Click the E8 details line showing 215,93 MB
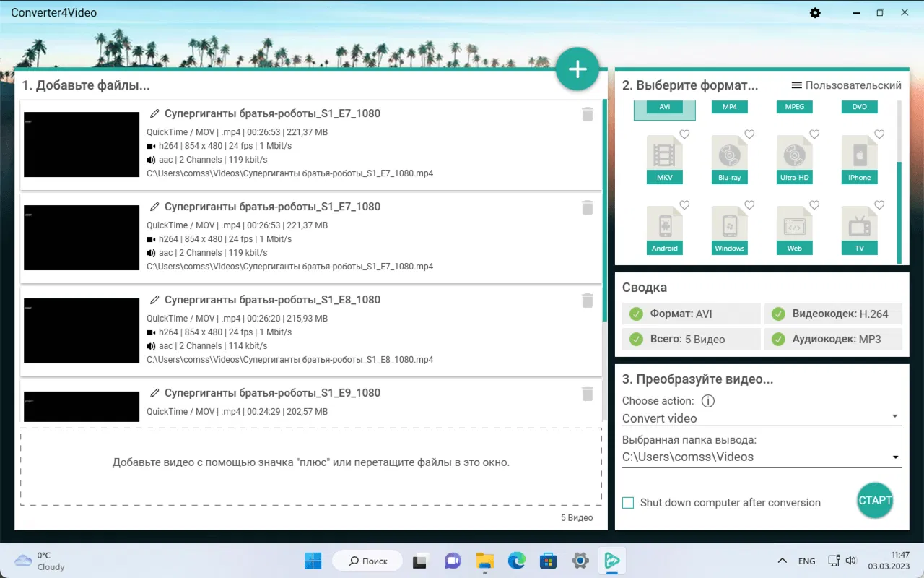 pyautogui.click(x=237, y=319)
